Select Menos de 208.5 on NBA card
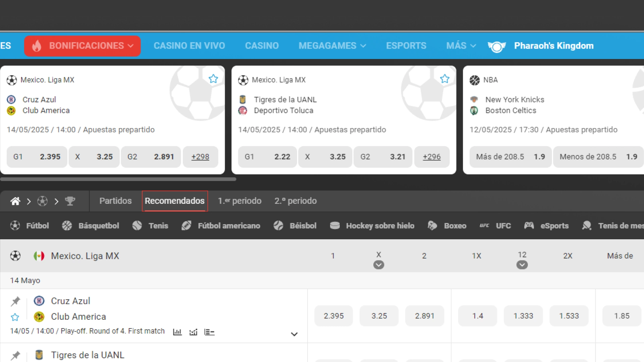 [x=598, y=157]
